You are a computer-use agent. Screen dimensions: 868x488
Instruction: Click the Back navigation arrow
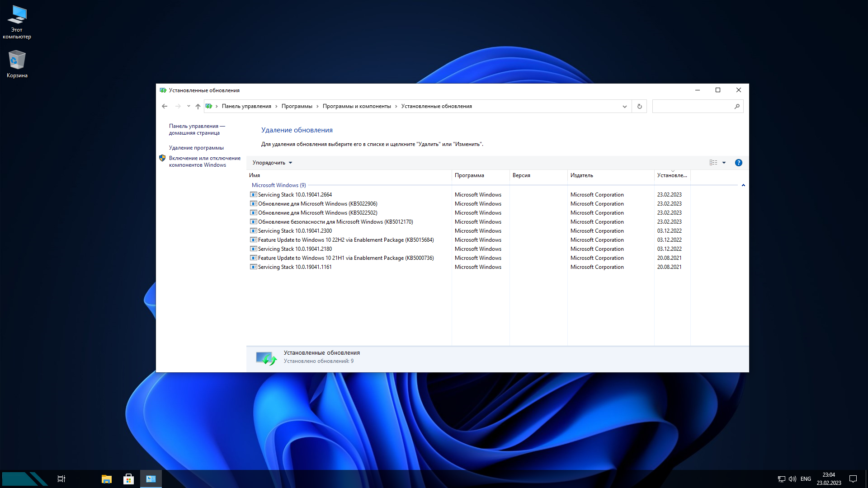[165, 106]
